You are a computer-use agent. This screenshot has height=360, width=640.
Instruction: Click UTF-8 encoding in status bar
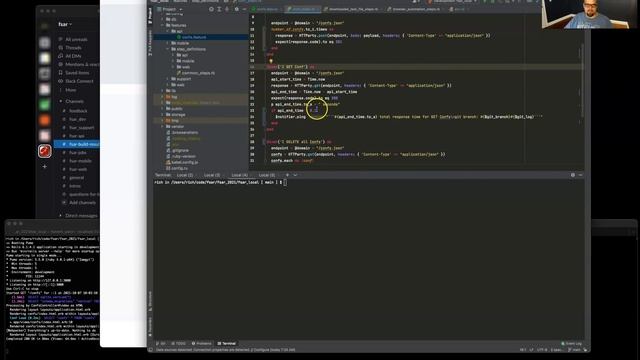(542, 350)
